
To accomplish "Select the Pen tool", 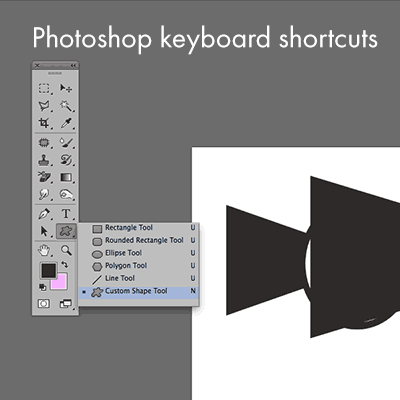I will tap(44, 214).
